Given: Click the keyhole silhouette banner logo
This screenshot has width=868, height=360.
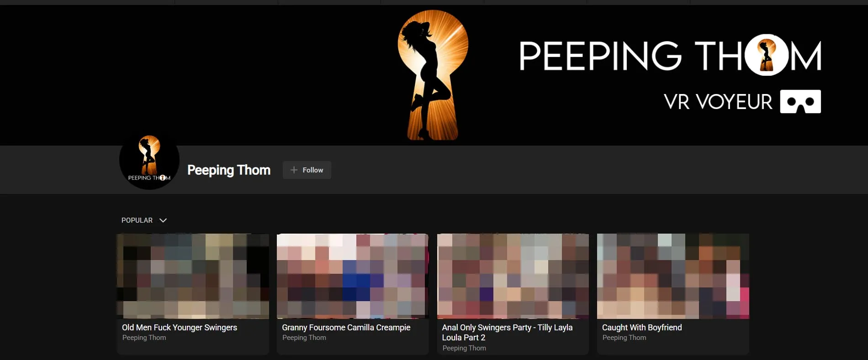Looking at the screenshot, I should pos(432,75).
